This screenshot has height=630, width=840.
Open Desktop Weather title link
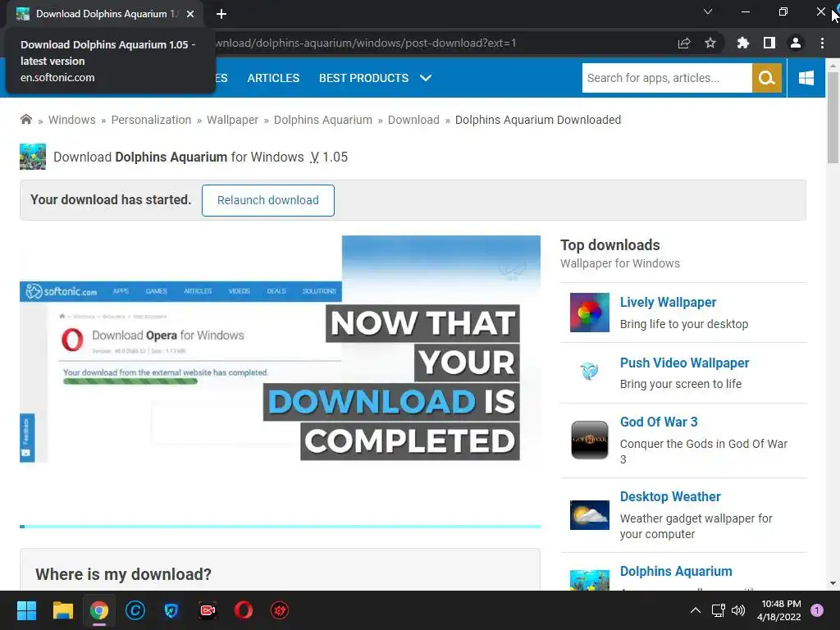670,496
